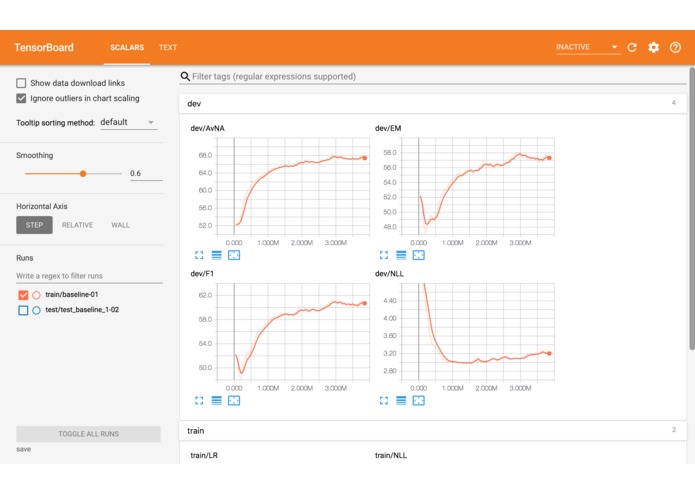695x494 pixels.
Task: Toggle y-axis log scale for dev/AvNA
Action: [x=216, y=255]
